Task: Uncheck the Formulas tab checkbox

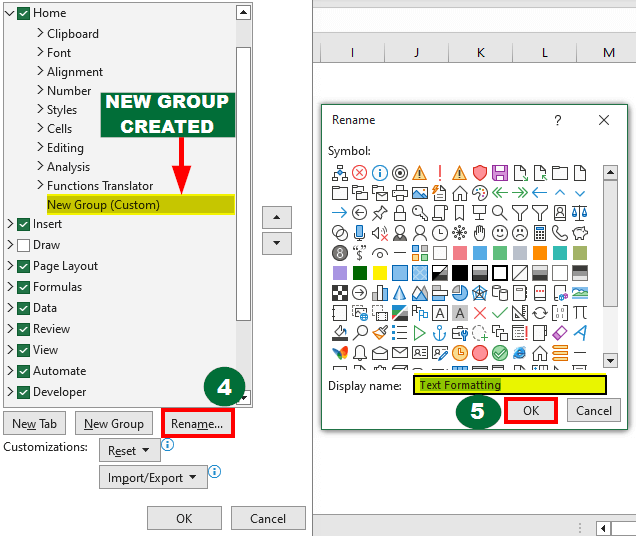Action: pos(24,287)
